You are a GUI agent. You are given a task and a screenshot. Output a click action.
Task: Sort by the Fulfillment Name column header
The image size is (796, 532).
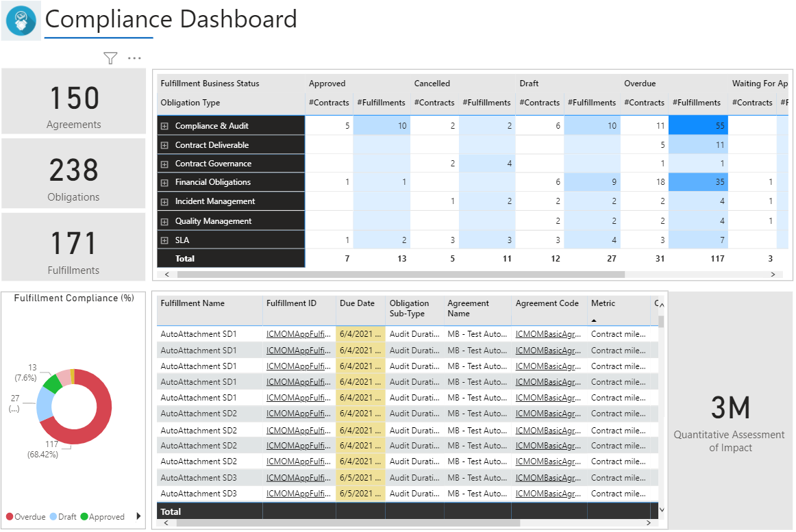click(x=192, y=303)
